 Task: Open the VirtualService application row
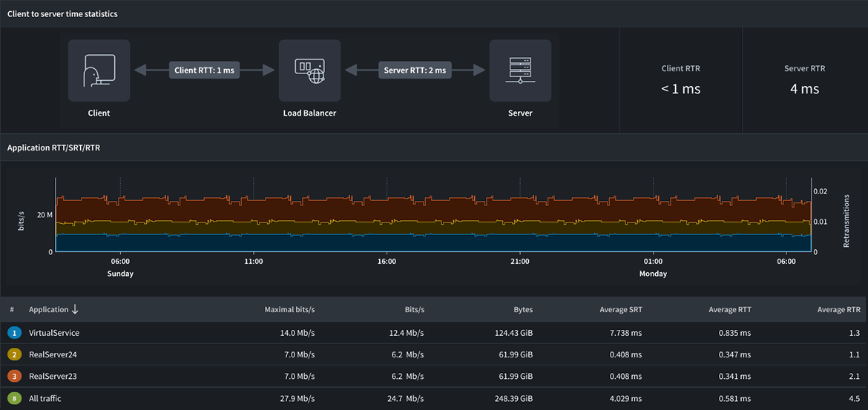(54, 333)
